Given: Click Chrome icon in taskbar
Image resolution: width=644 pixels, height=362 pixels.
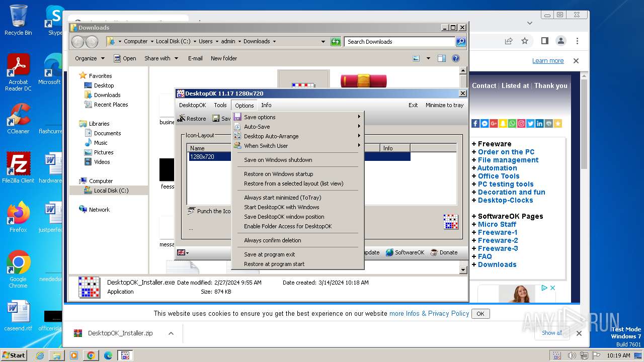Looking at the screenshot, I should (91, 355).
